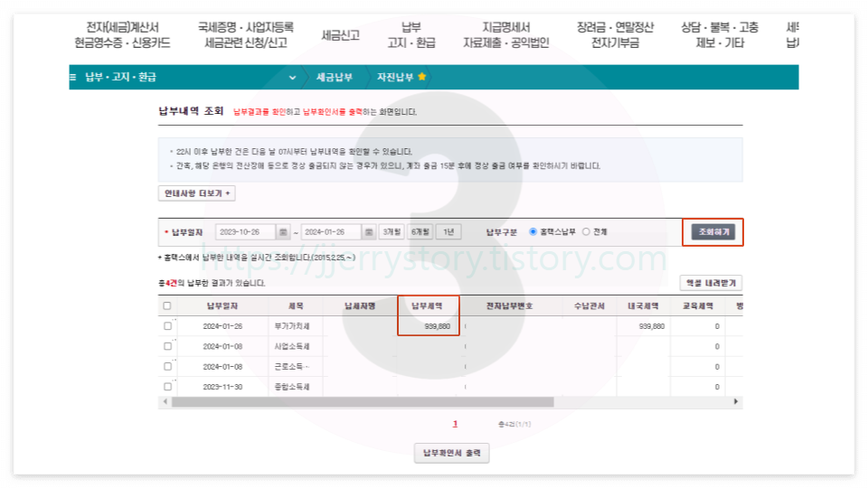Image resolution: width=868 pixels, height=488 pixels.
Task: Select the 전체 radio button
Action: click(x=586, y=232)
